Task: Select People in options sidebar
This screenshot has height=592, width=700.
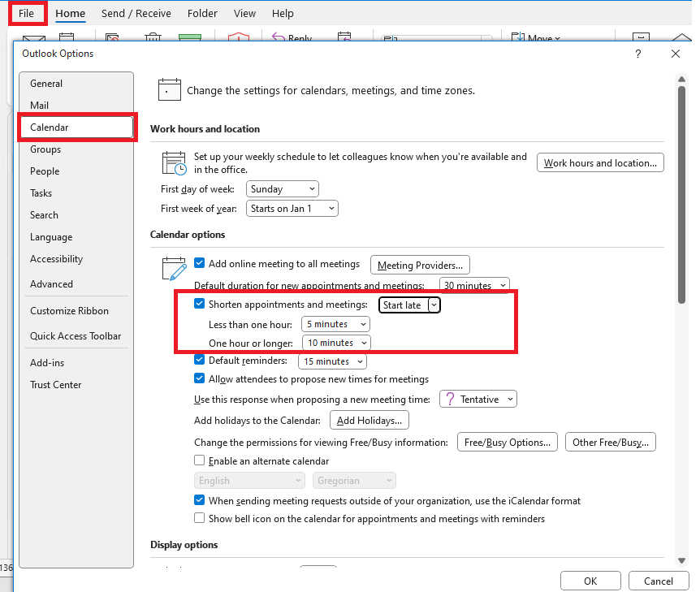Action: 76,171
